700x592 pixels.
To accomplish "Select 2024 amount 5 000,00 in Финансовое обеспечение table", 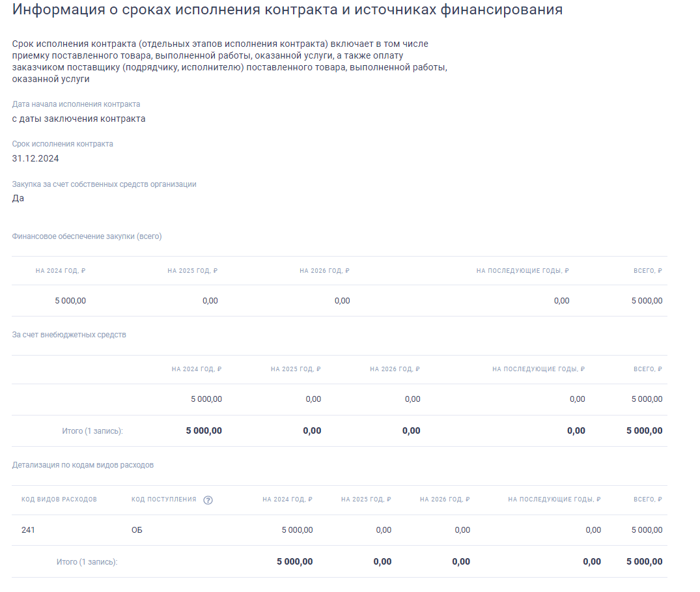I will point(70,301).
